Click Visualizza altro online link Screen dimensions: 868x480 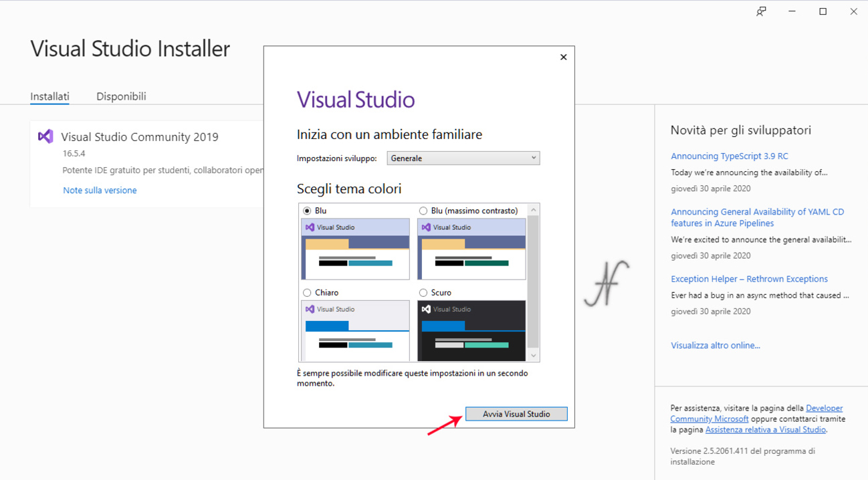click(x=716, y=346)
